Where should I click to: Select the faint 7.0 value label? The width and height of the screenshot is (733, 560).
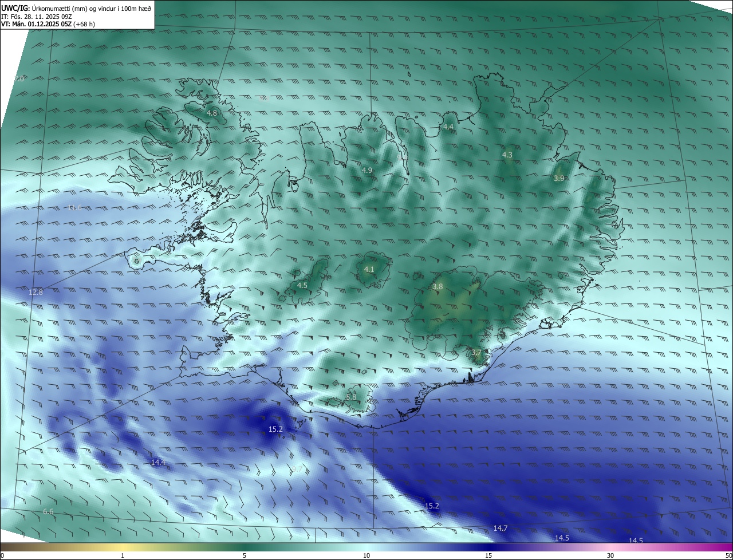point(19,79)
